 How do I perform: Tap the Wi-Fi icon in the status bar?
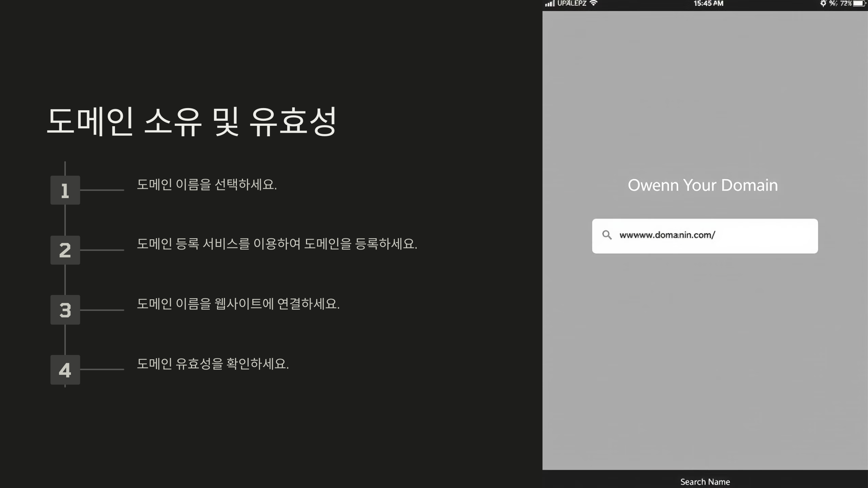(x=593, y=3)
